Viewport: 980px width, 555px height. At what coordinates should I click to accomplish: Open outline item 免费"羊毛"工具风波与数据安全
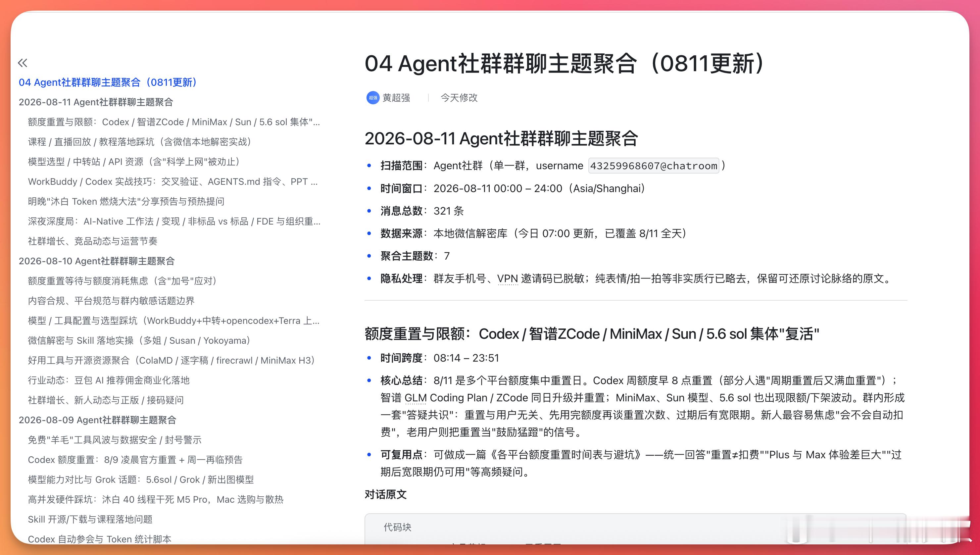[x=115, y=440]
